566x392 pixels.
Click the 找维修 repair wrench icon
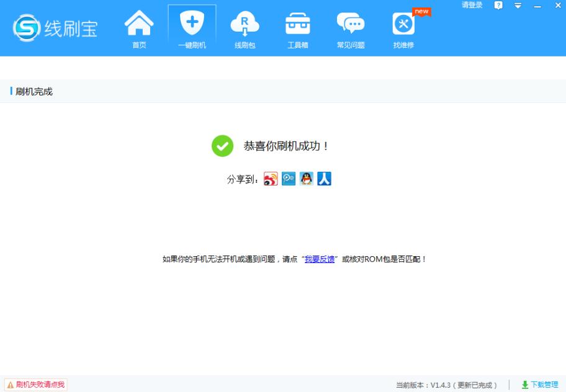(403, 22)
